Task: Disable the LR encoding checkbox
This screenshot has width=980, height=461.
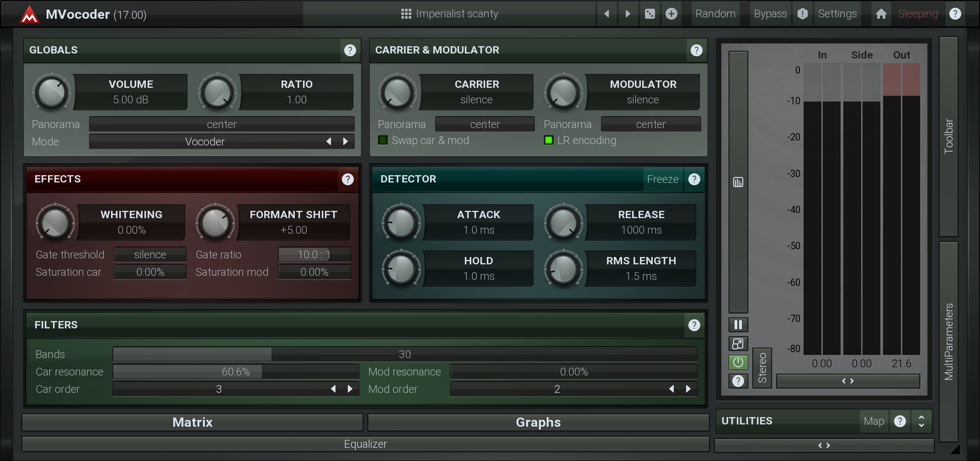Action: [549, 140]
